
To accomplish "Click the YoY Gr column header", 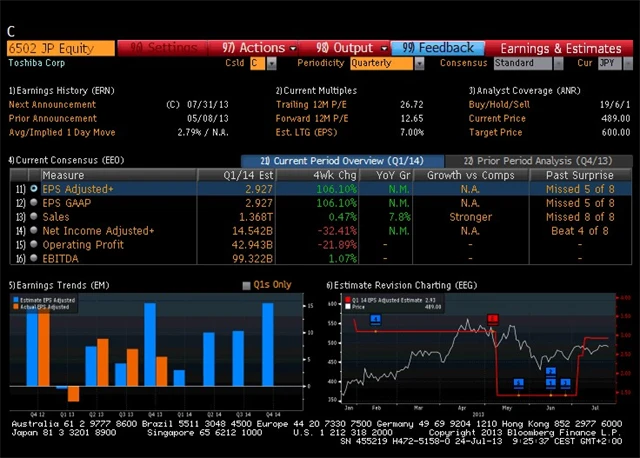I will click(386, 175).
